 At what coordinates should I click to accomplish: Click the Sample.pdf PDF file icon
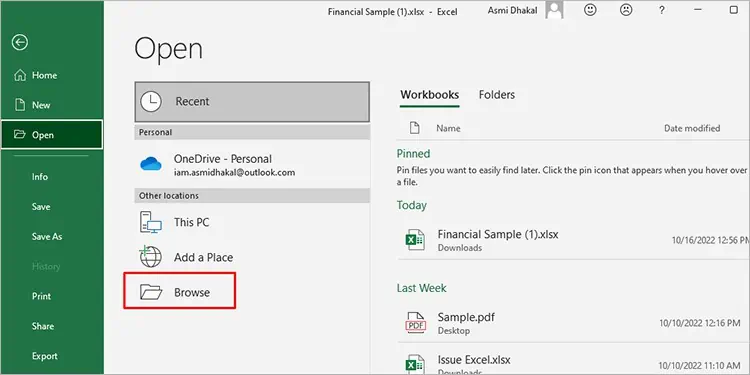[415, 323]
